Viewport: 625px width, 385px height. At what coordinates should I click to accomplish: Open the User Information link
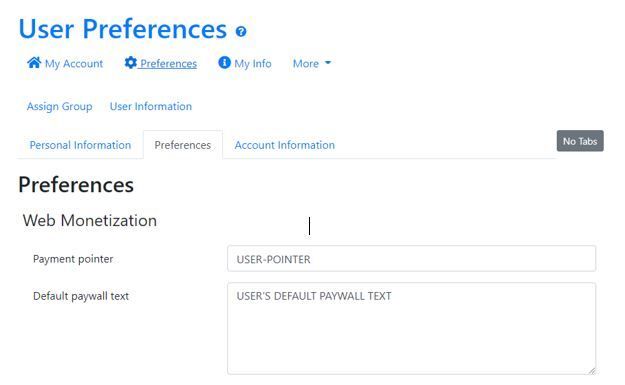click(151, 106)
